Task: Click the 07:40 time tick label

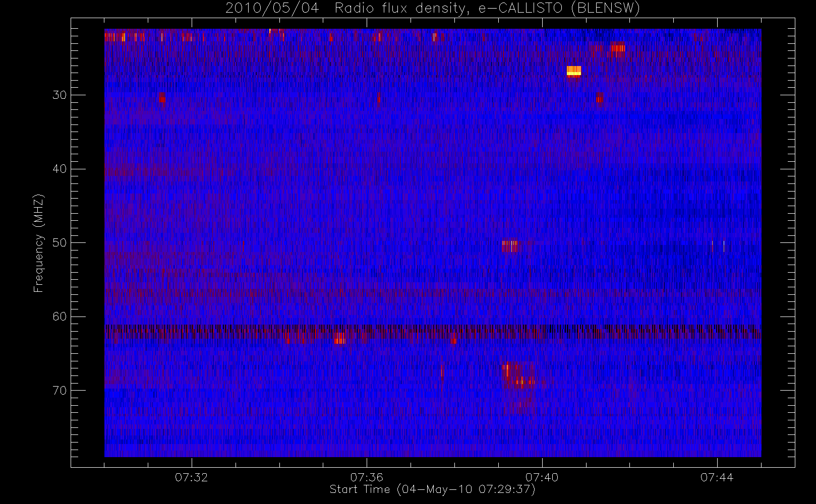Action: click(542, 477)
